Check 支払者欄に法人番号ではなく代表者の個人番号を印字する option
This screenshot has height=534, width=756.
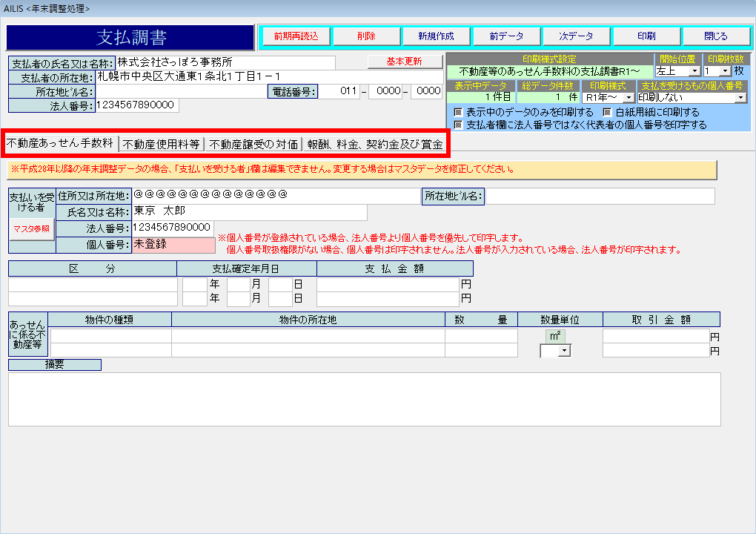click(x=459, y=125)
